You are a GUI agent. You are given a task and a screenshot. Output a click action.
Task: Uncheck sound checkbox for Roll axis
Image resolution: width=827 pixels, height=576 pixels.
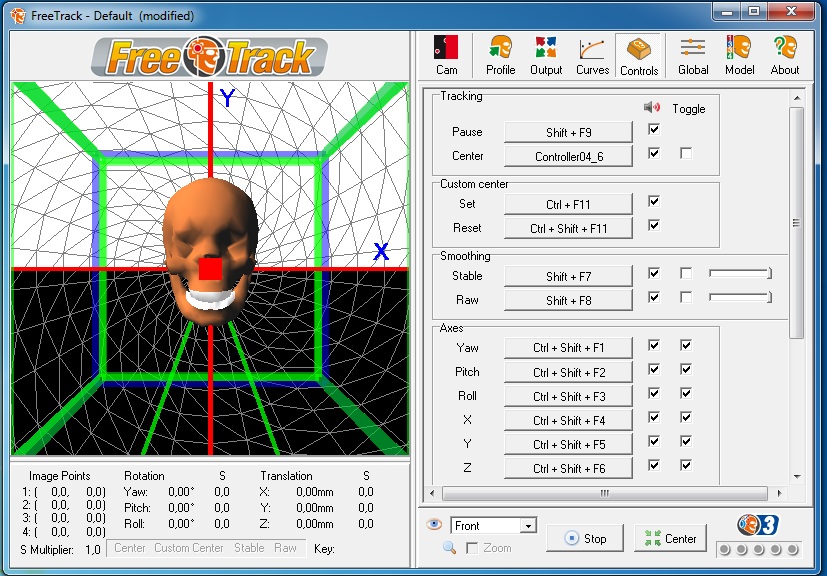[654, 393]
